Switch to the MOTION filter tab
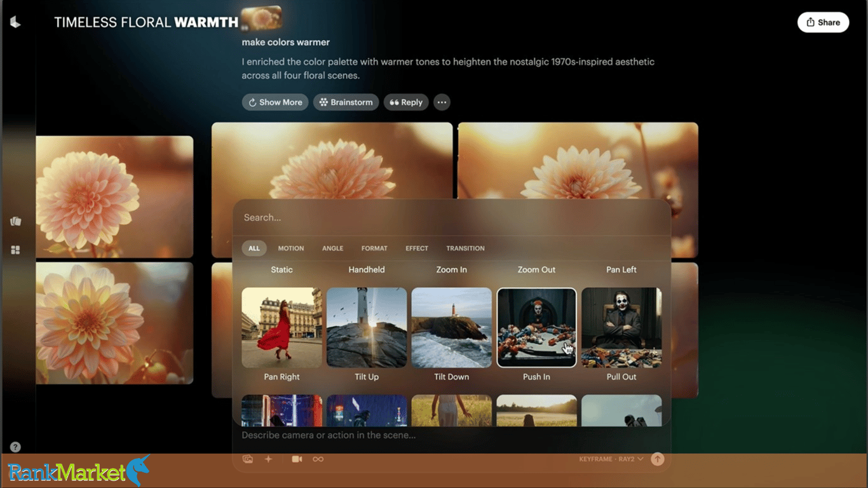The width and height of the screenshot is (868, 488). click(x=291, y=248)
